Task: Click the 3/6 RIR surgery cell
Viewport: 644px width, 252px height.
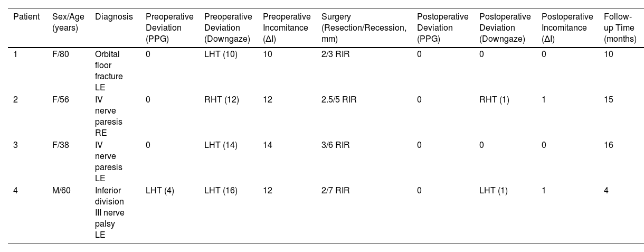Action: point(335,145)
